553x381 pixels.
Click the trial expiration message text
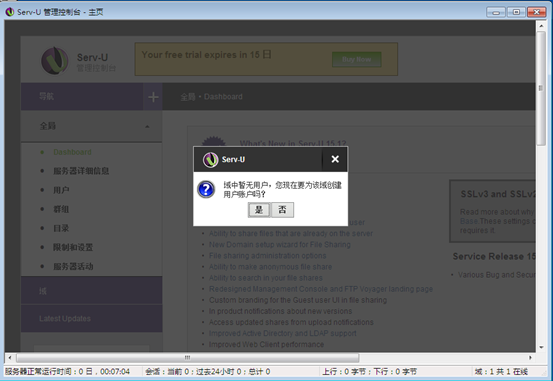click(207, 55)
